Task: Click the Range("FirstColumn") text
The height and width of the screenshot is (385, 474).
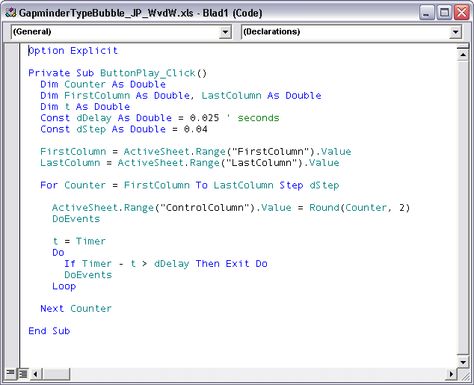Action: point(255,152)
